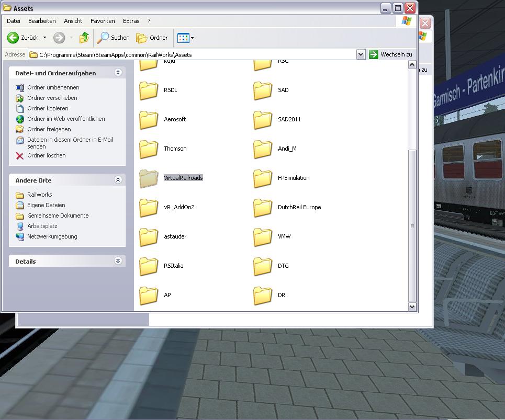Click the up-one-folder toolbar icon
The height and width of the screenshot is (420, 505).
(x=84, y=38)
